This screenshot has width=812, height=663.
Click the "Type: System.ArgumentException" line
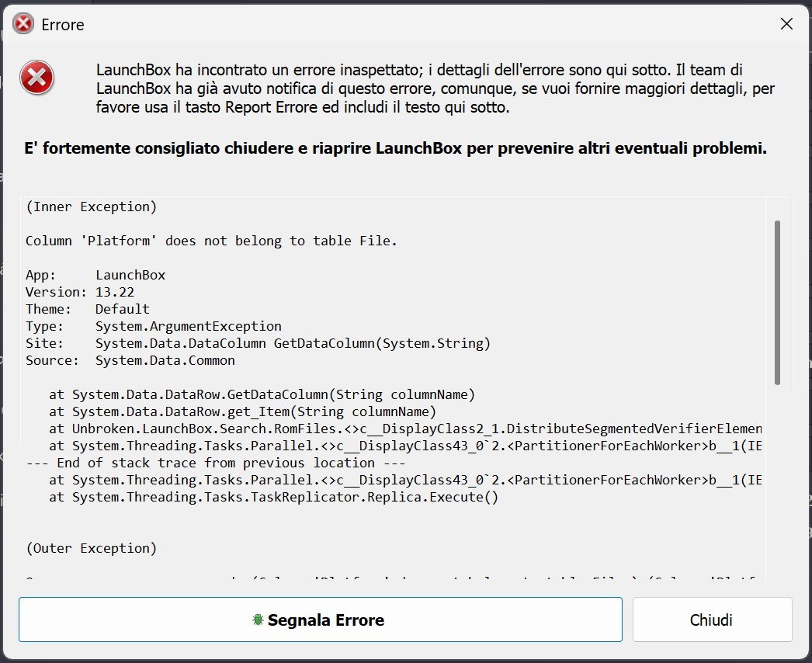pos(153,326)
